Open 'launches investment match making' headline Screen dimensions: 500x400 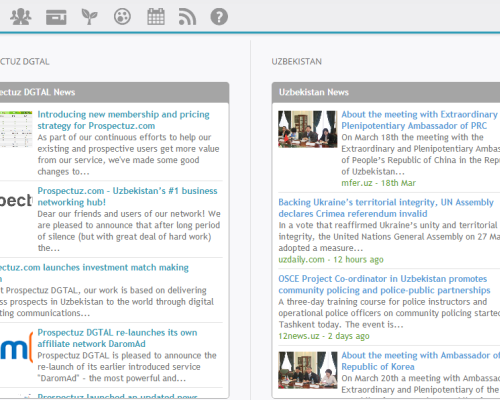tap(94, 273)
